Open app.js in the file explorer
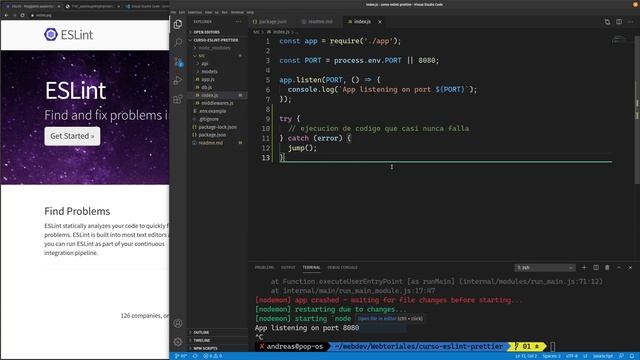Image resolution: width=640 pixels, height=360 pixels. click(x=218, y=79)
